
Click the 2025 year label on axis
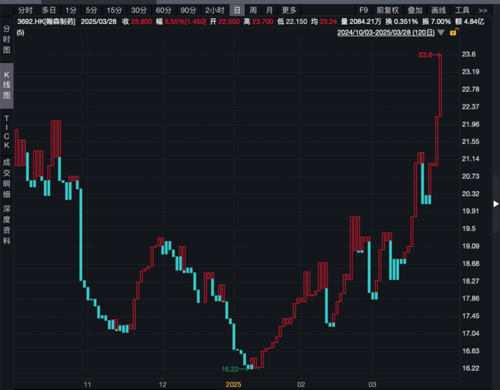coord(233,384)
